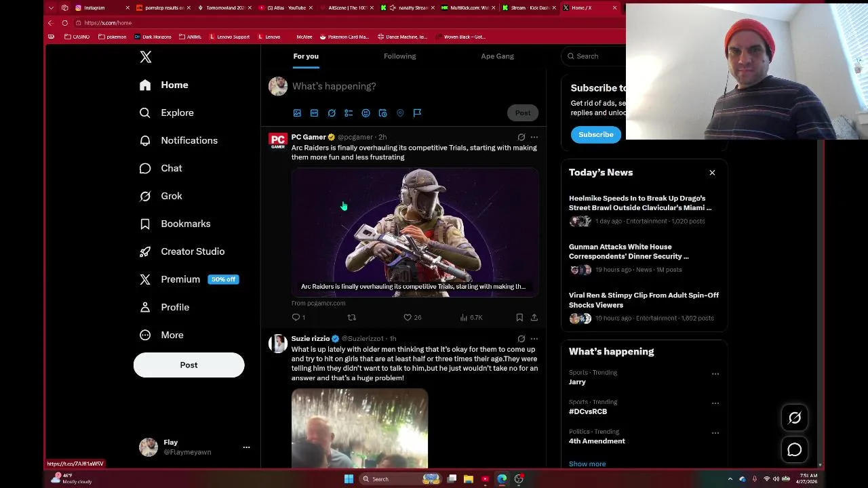Tag location icon in composer
Viewport: 868px width, 488px height.
[x=400, y=113]
